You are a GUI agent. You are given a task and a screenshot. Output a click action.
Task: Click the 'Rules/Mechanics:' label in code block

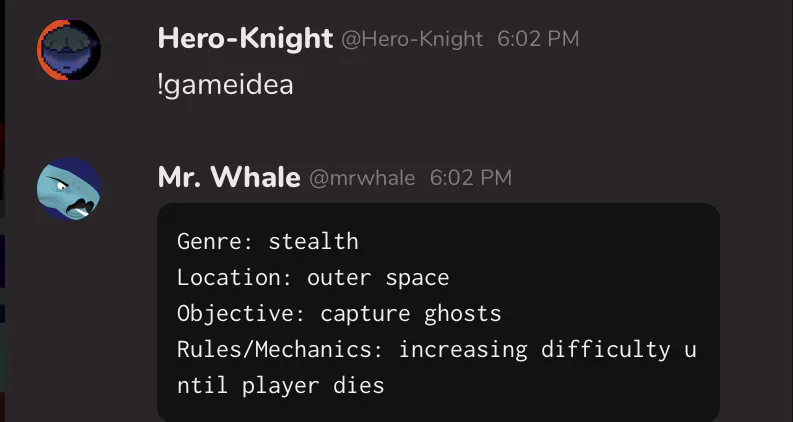tap(280, 350)
